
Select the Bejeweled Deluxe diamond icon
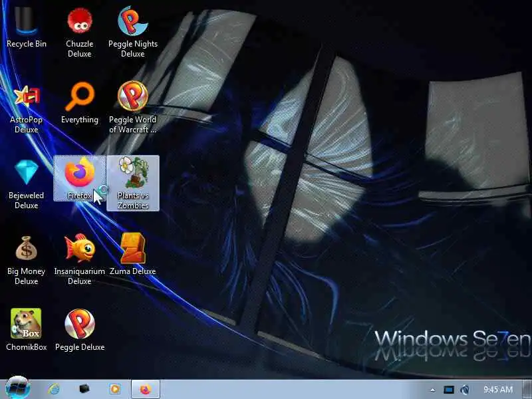click(27, 184)
